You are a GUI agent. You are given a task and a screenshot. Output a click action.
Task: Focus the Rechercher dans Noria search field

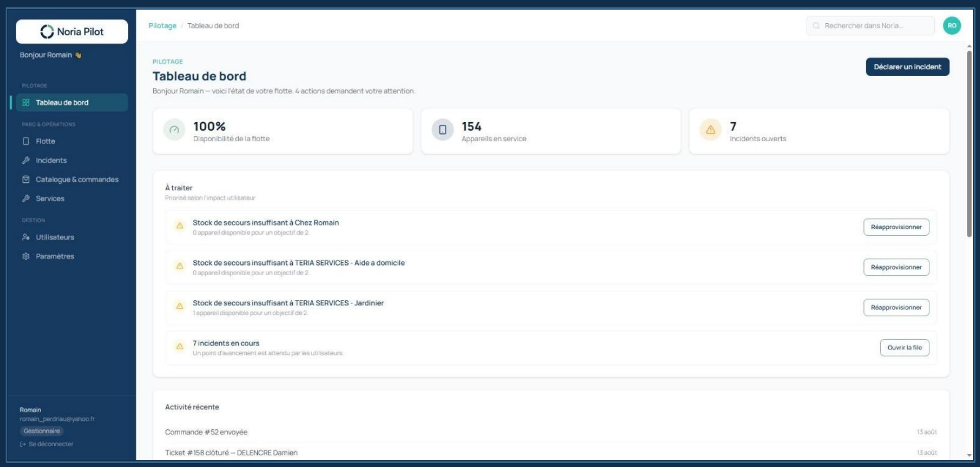point(870,26)
